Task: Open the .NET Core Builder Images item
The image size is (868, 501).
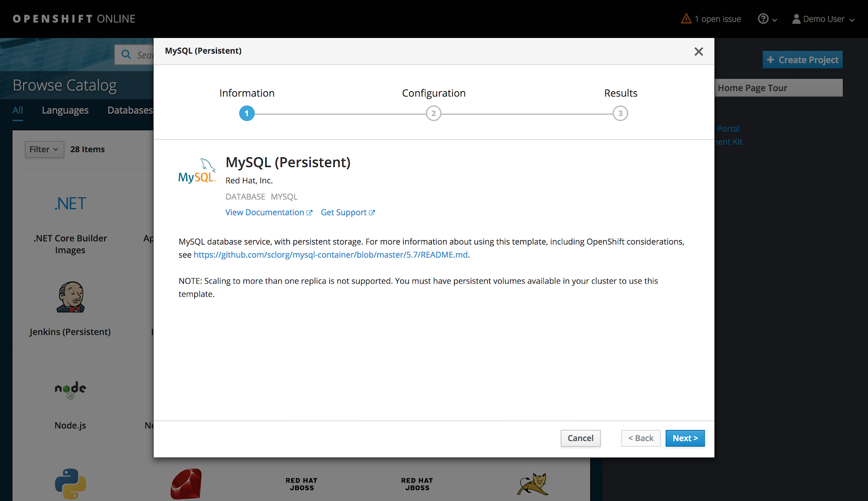Action: [x=70, y=244]
